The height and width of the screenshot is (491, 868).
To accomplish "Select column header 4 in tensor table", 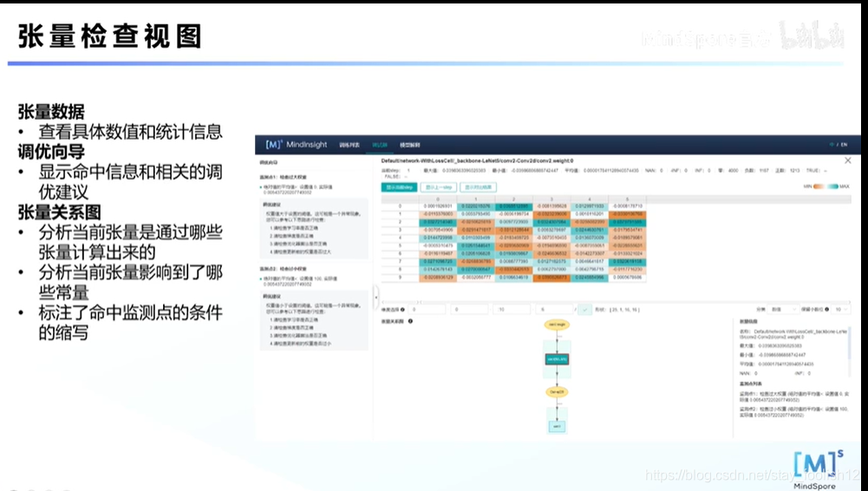I will 589,199.
